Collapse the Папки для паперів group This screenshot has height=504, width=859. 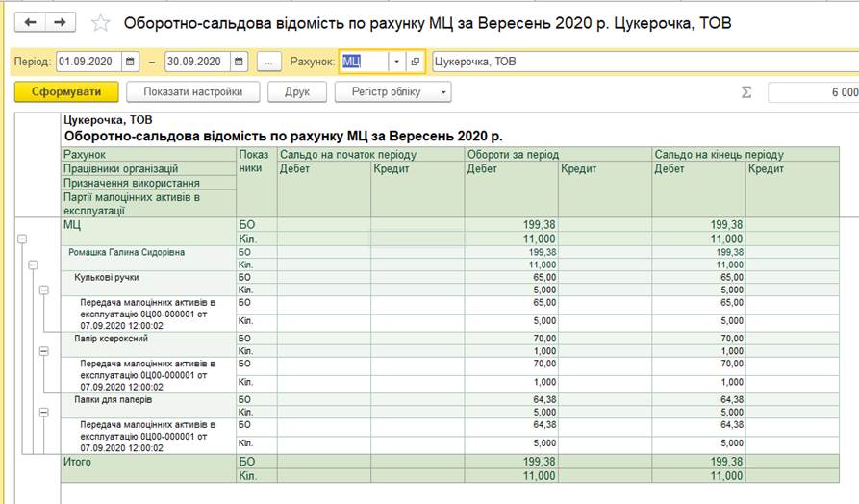tap(42, 412)
